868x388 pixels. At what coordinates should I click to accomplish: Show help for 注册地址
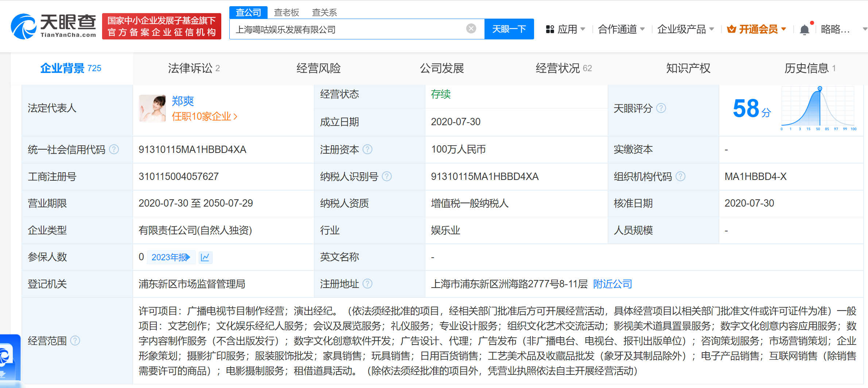[x=367, y=284]
